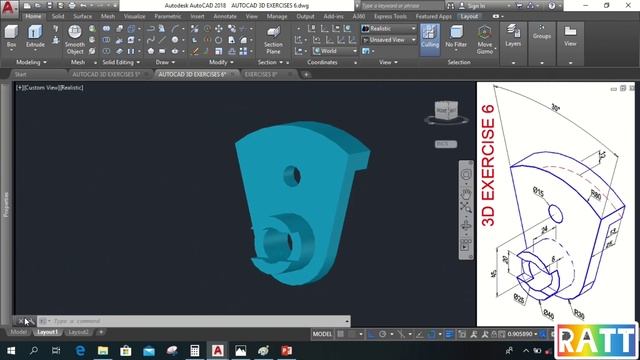This screenshot has height=360, width=640.
Task: Click the viewport controls label [+][Custom View][Realistic]
Action: [x=49, y=87]
